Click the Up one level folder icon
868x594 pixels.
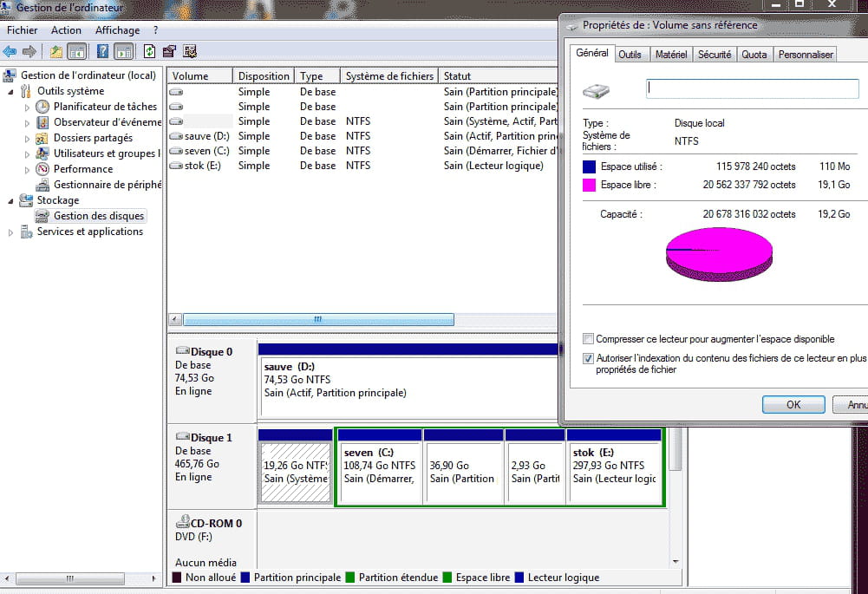click(55, 52)
